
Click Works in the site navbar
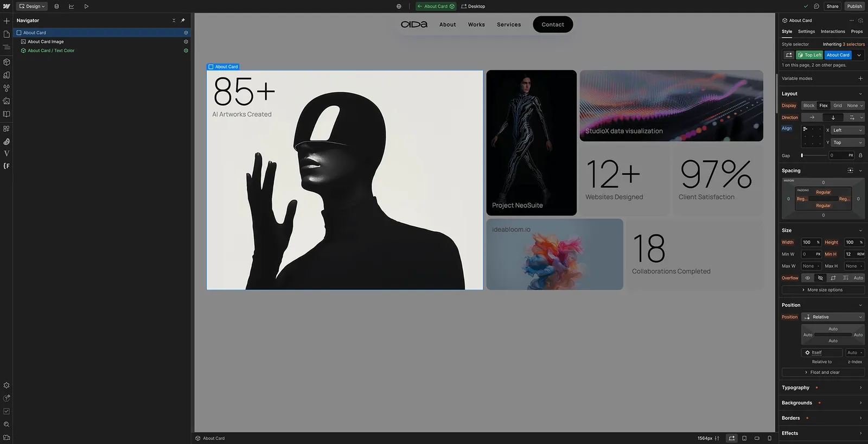click(476, 24)
